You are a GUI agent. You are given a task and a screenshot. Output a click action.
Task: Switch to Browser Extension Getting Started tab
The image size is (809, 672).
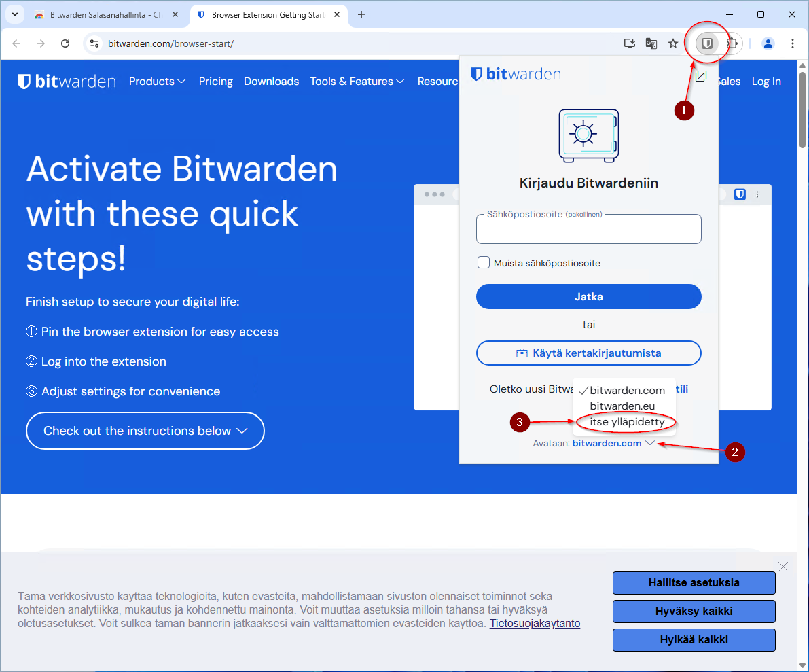[268, 14]
